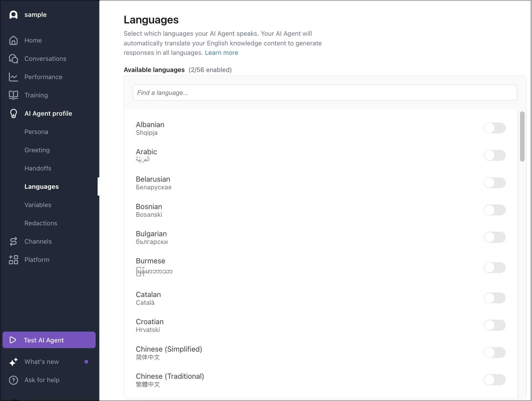Open the Ask for help question icon
Viewport: 532px width, 401px height.
tap(13, 380)
